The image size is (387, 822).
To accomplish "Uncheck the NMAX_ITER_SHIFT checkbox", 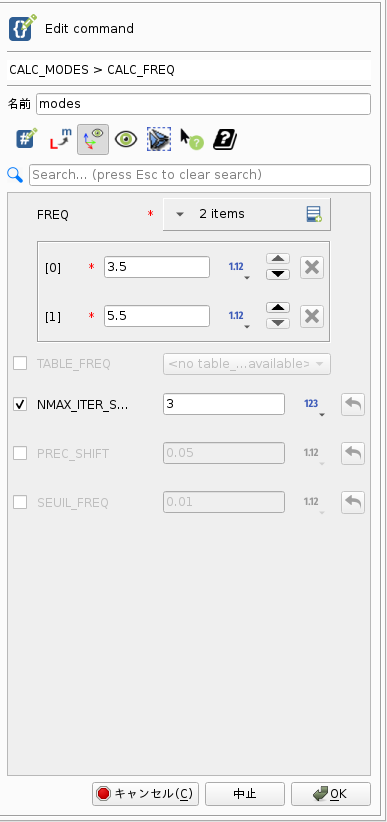I will pyautogui.click(x=20, y=404).
